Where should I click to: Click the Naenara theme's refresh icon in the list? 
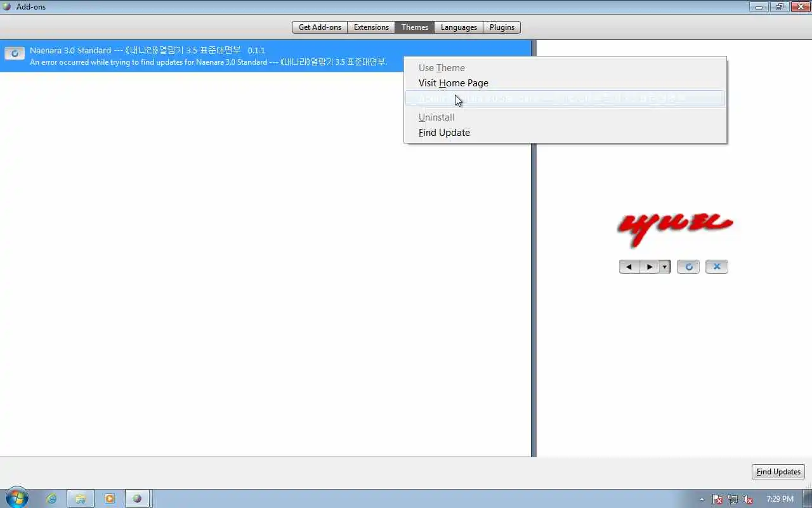click(15, 54)
